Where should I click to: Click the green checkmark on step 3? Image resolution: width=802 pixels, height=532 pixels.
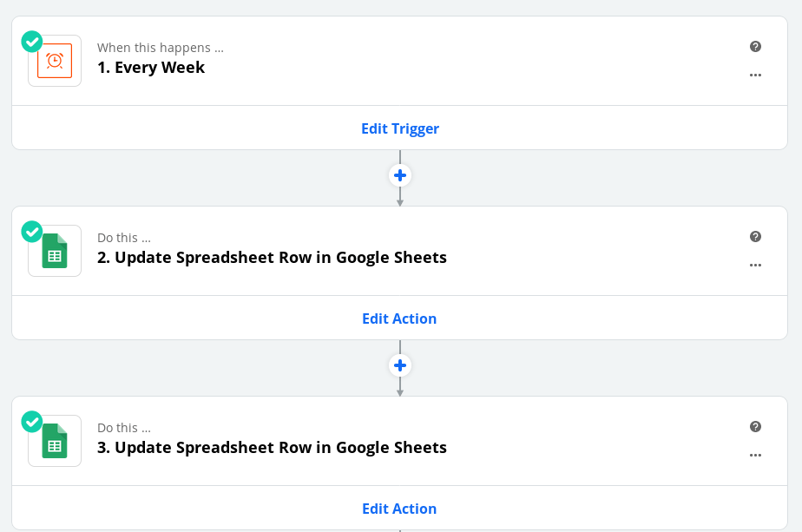(31, 422)
